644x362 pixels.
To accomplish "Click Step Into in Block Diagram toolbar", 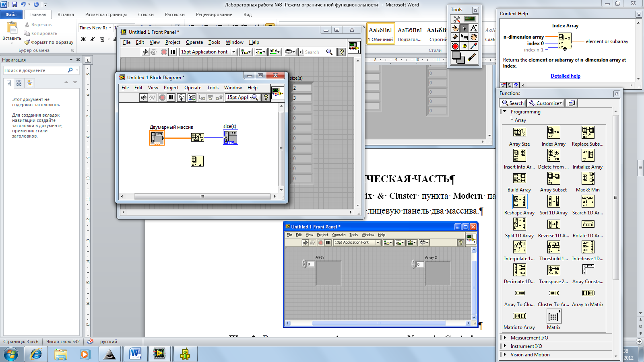I will pyautogui.click(x=202, y=97).
